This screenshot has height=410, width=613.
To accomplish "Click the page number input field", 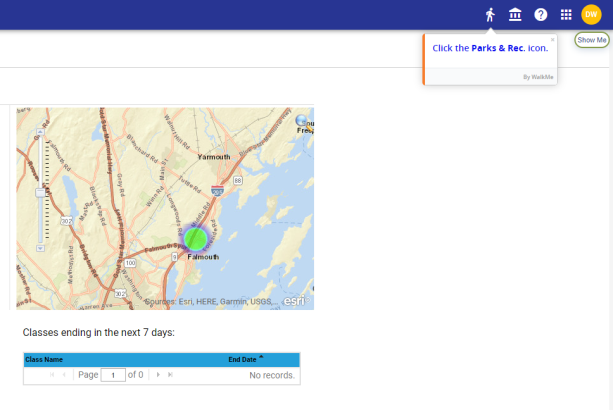I will coord(112,375).
